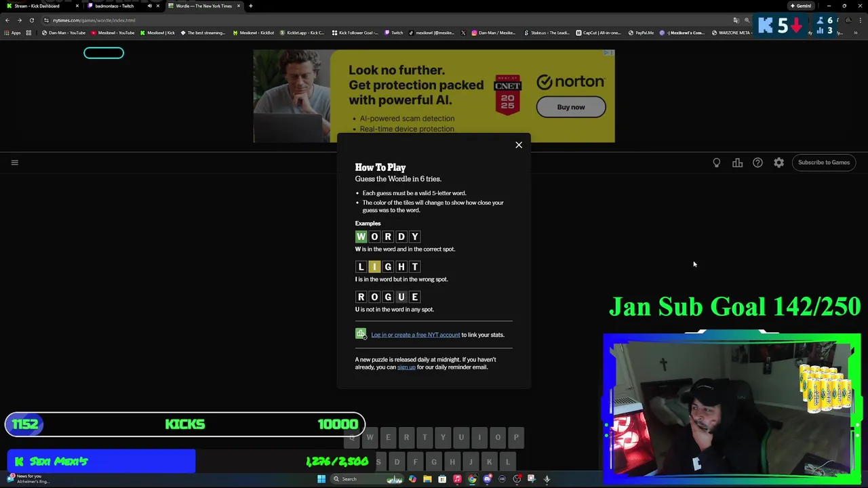Open the Mexikewl | Kick bookmark
The width and height of the screenshot is (868, 488).
coord(157,33)
